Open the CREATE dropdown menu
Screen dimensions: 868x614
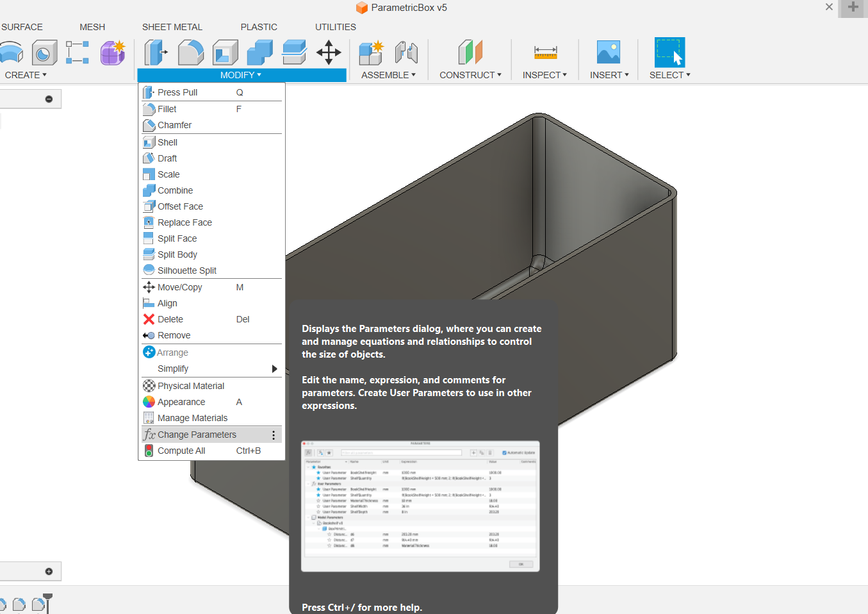click(25, 75)
